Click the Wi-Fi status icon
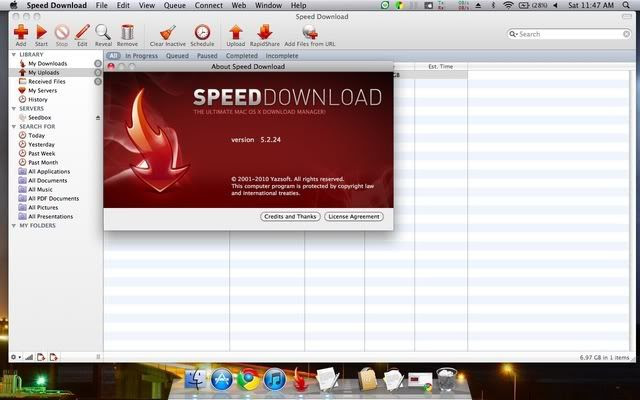The width and height of the screenshot is (640, 400). tap(508, 5)
